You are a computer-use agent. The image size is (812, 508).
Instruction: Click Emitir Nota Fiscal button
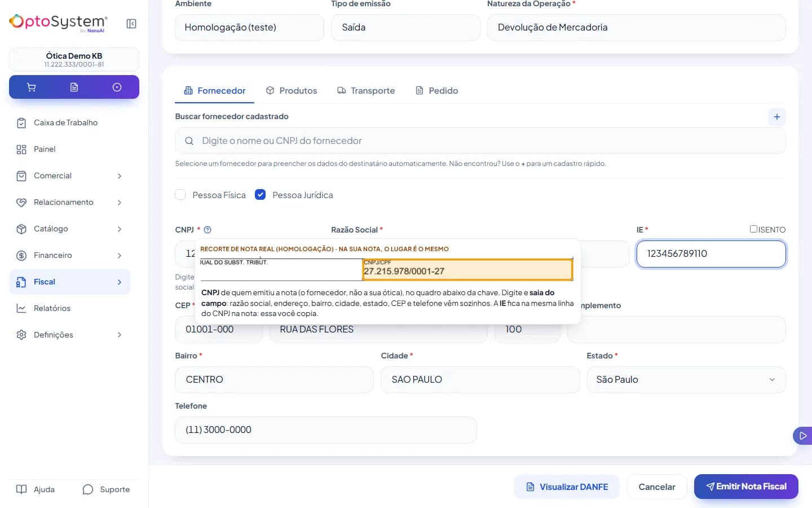pyautogui.click(x=746, y=487)
